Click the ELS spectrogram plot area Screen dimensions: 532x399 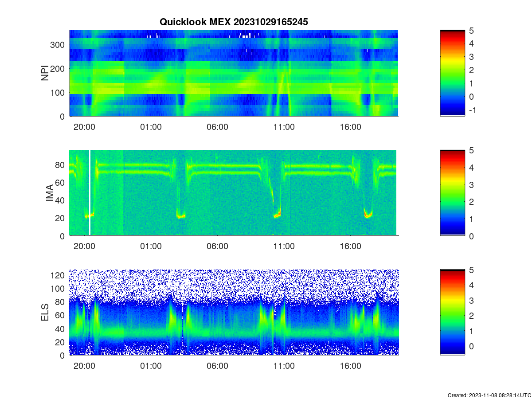[234, 313]
